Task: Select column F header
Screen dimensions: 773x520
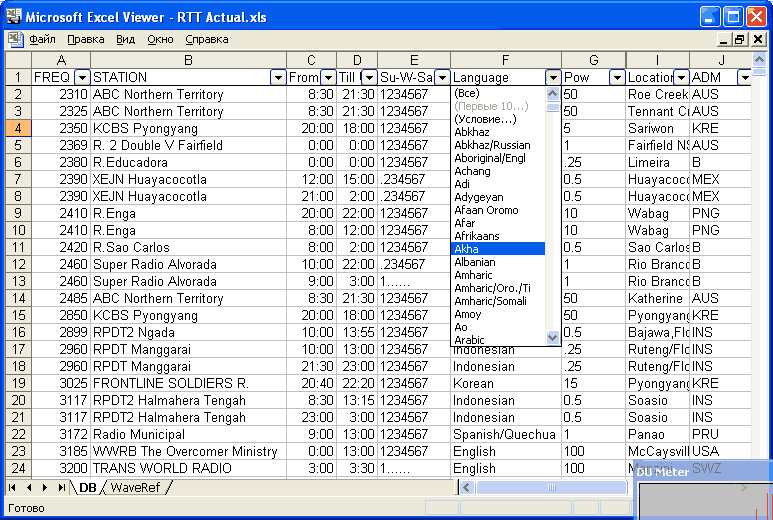Action: tap(505, 60)
